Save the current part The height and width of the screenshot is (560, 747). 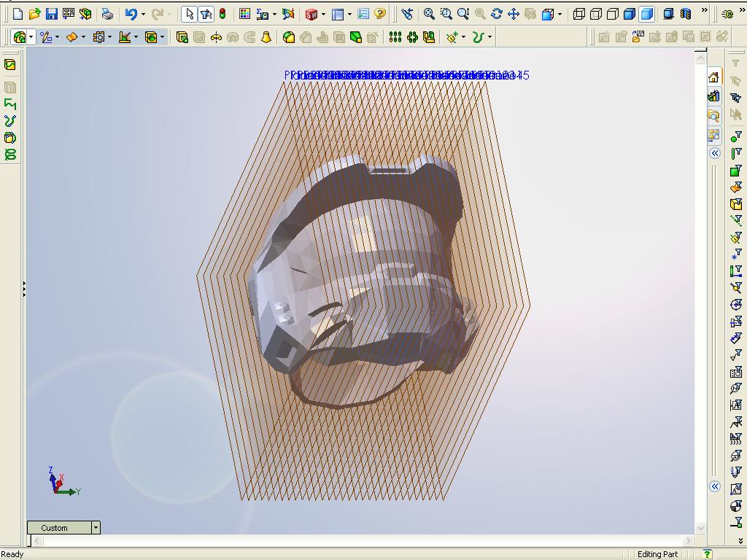click(x=52, y=14)
